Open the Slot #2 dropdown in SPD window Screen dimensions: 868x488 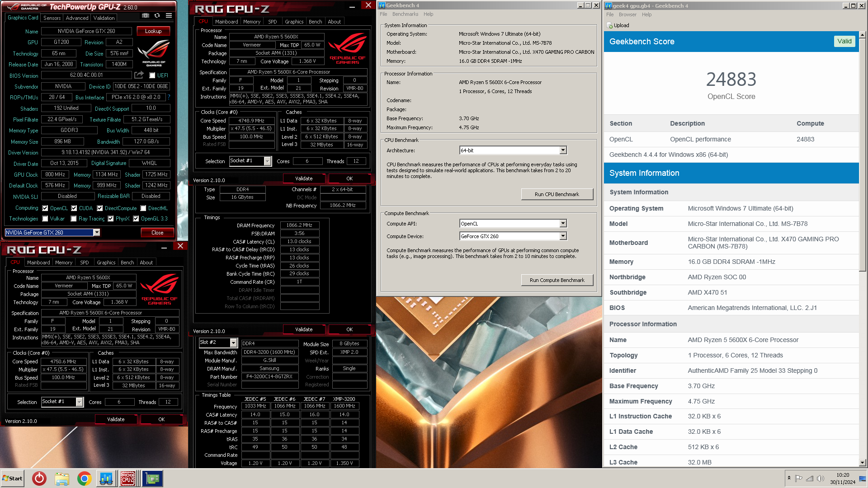[218, 343]
